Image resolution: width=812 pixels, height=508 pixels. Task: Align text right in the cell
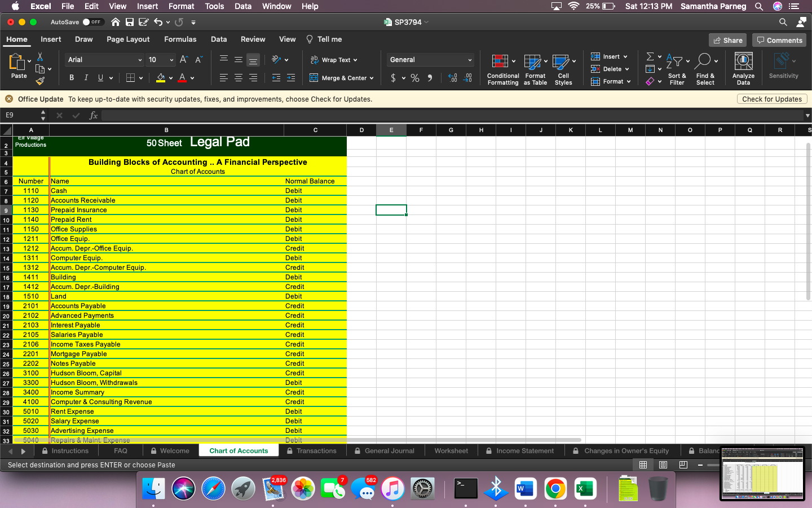[253, 77]
